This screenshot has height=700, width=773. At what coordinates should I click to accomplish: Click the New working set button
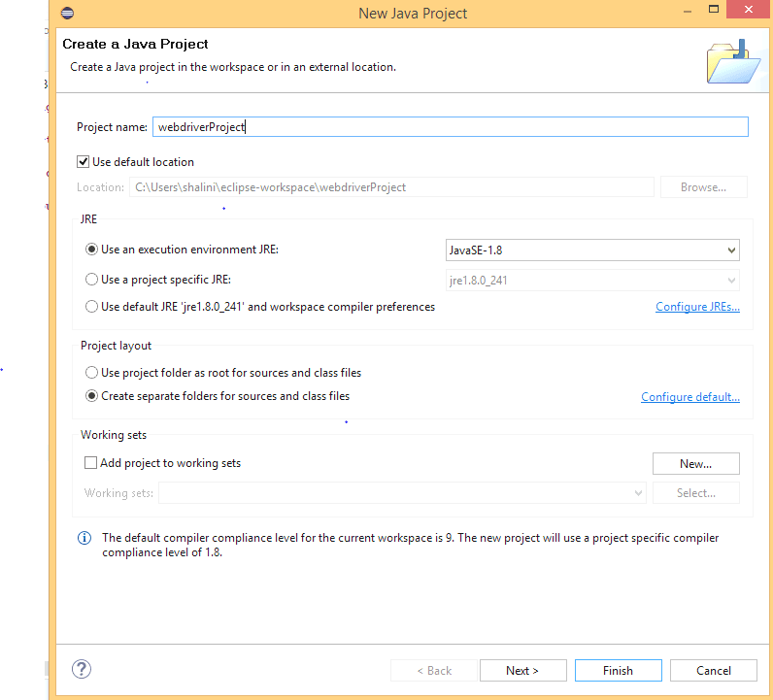(695, 464)
